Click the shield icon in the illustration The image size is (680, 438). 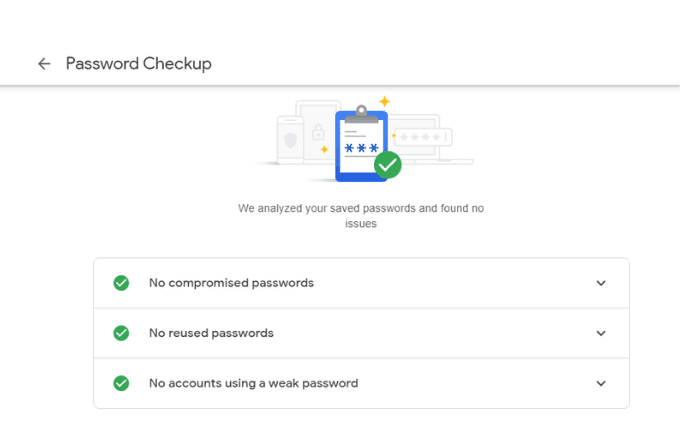pos(290,139)
